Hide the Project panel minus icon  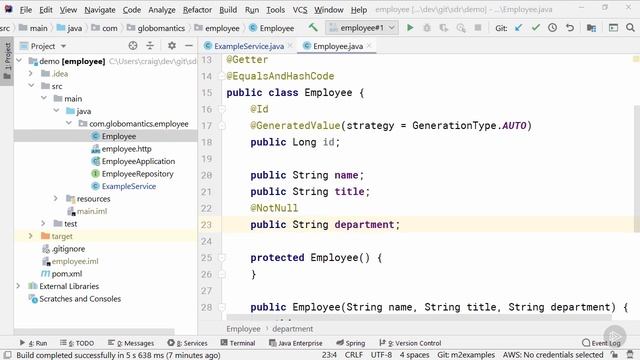(x=189, y=46)
